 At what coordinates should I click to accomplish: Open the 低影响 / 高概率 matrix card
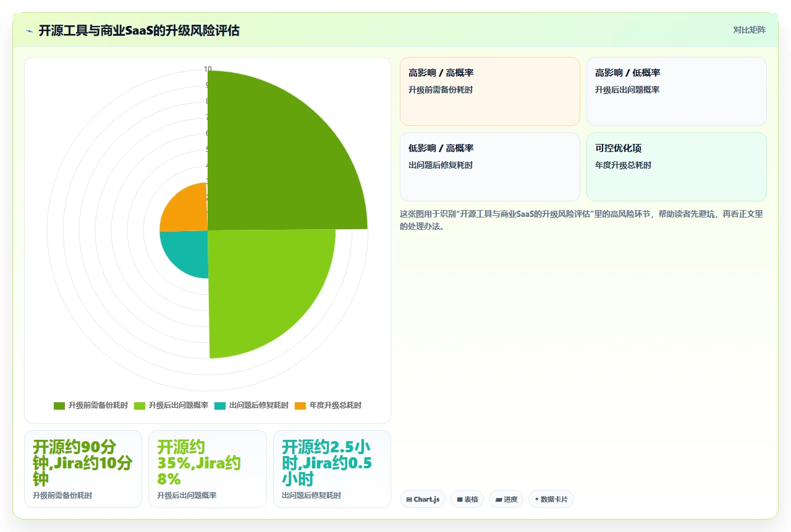490,167
